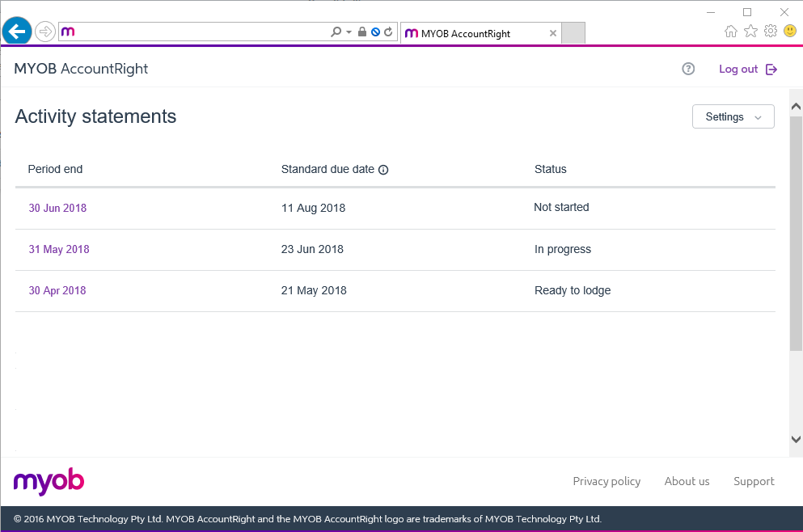803x532 pixels.
Task: Click the browser forward arrow button
Action: point(45,32)
